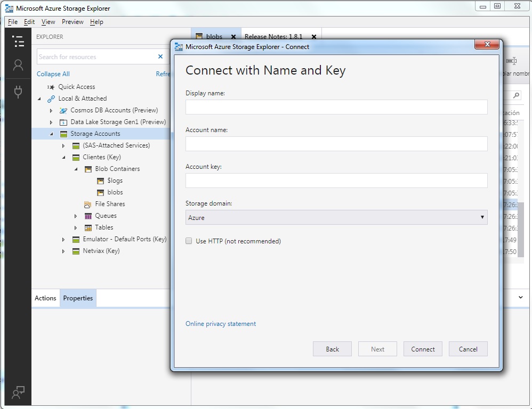The width and height of the screenshot is (532, 409).
Task: Expand Emulator - Default Ports arrow
Action: tap(63, 240)
